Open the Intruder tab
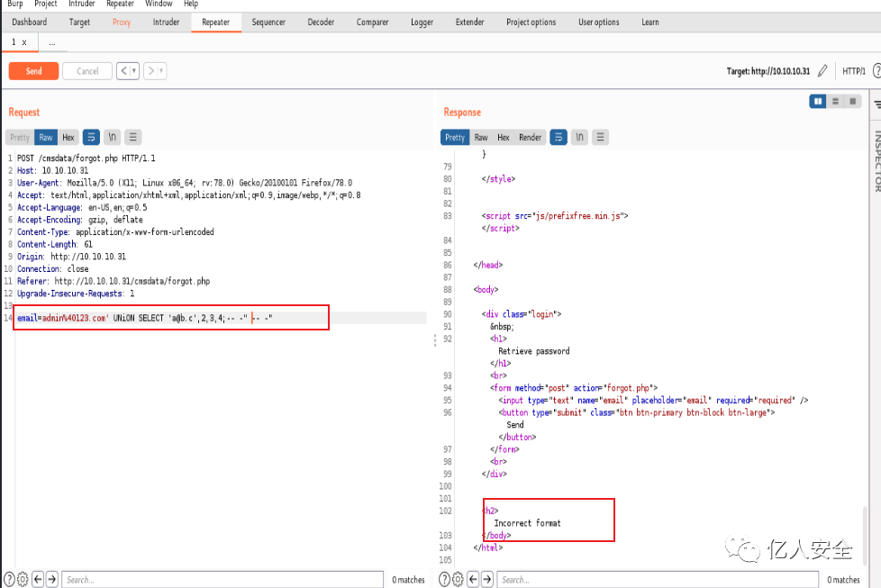 coord(166,23)
